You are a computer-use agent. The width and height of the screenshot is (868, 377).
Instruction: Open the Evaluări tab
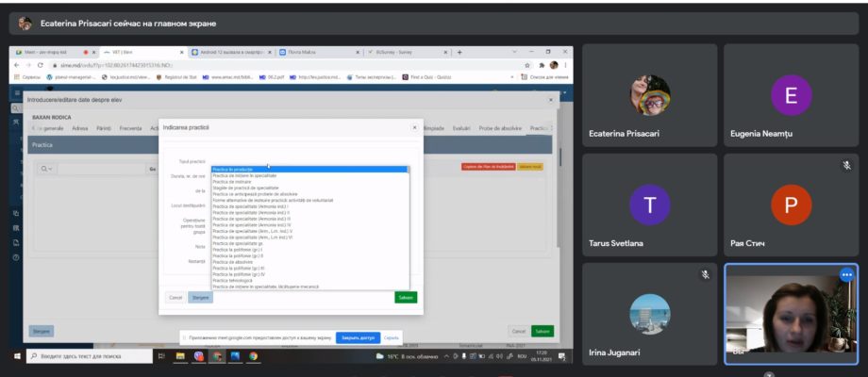point(461,128)
